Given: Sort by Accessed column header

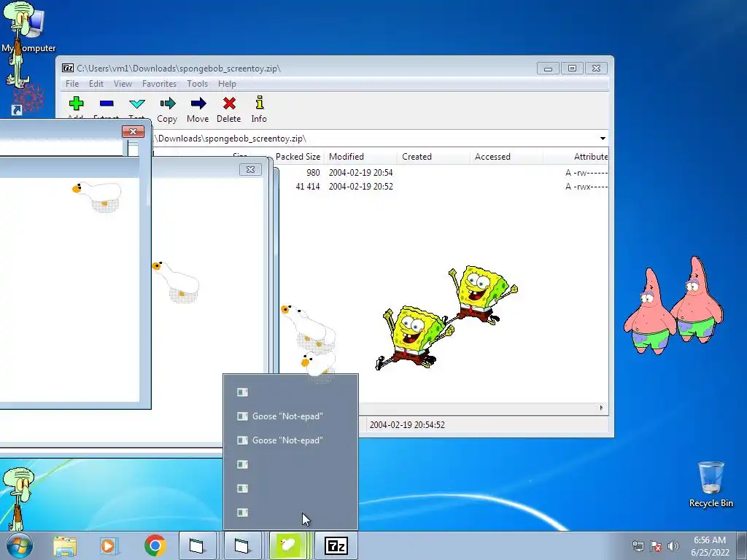Looking at the screenshot, I should pyautogui.click(x=506, y=157).
